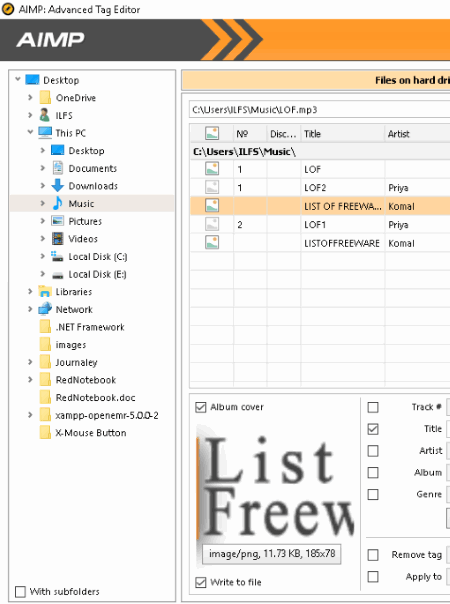The image size is (450, 604).
Task: Select the LOF2 title cell
Action: (343, 188)
